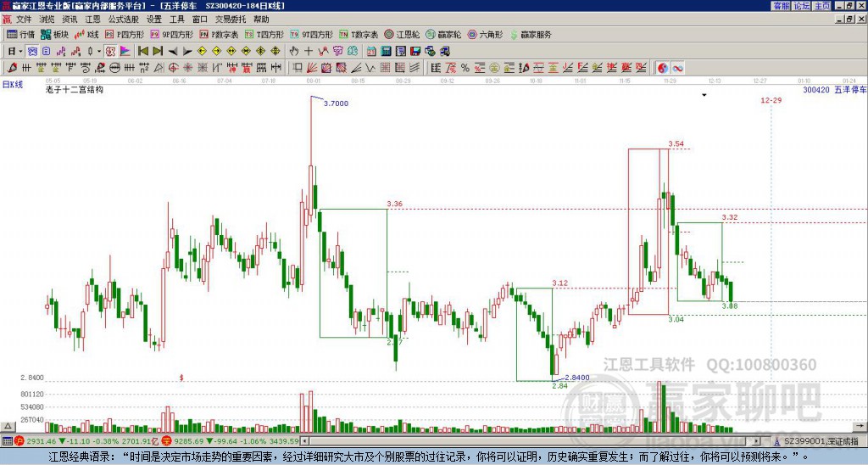Open the 资讯 menu

point(70,20)
